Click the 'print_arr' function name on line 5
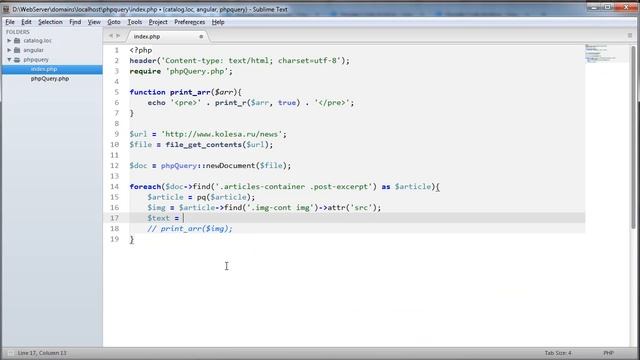 [190, 92]
